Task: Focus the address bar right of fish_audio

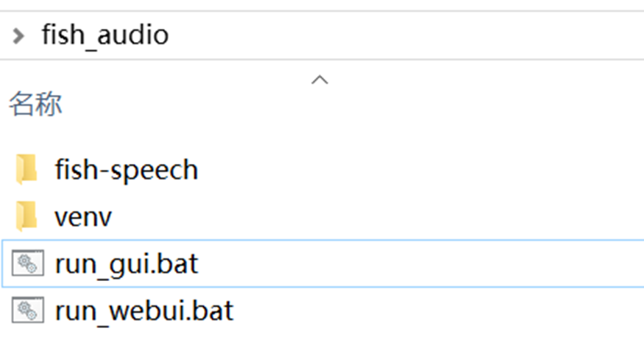Action: click(406, 36)
